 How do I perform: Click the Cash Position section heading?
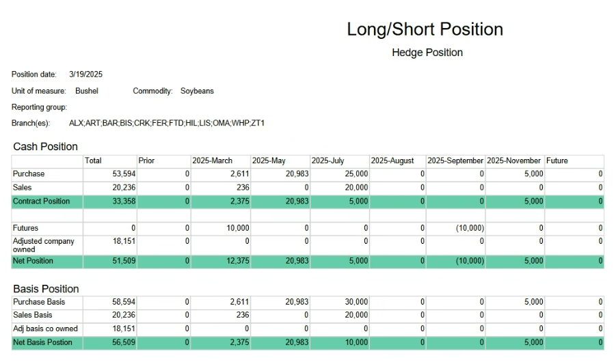pyautogui.click(x=45, y=147)
